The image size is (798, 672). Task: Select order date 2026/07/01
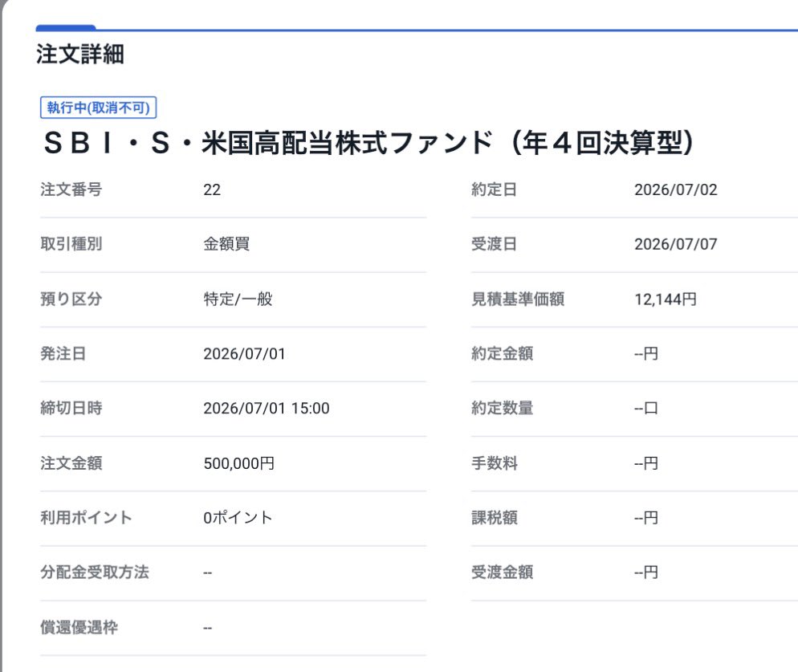244,353
